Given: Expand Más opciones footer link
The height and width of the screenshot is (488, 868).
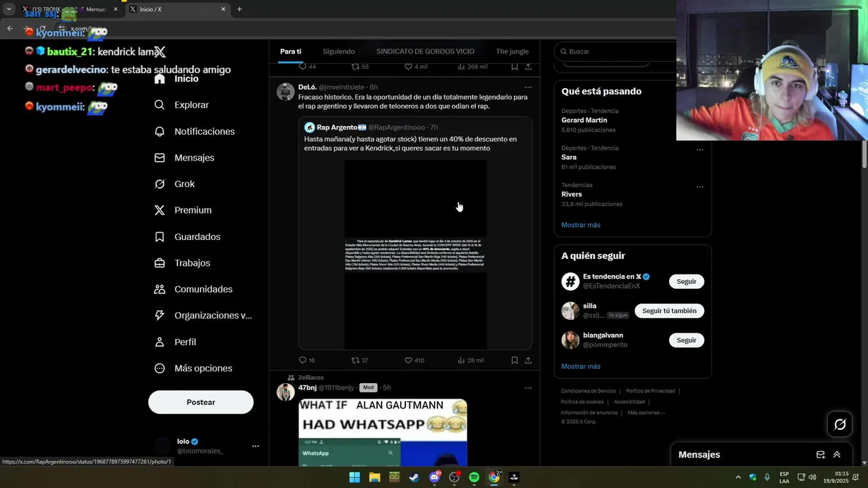Looking at the screenshot, I should tap(646, 413).
